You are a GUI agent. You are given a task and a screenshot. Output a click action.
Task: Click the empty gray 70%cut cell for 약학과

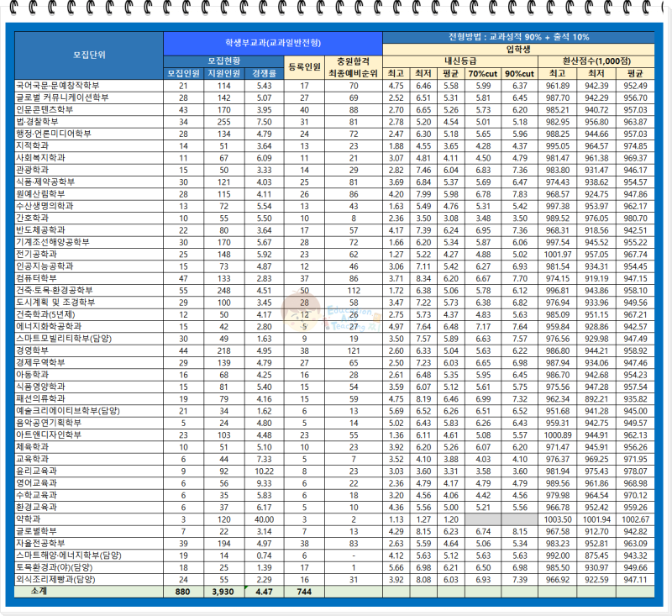tap(483, 519)
